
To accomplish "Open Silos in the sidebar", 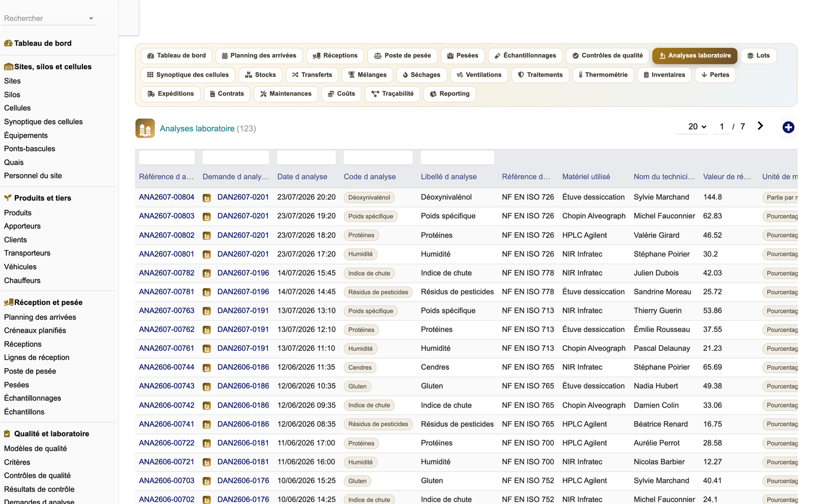I will click(12, 95).
